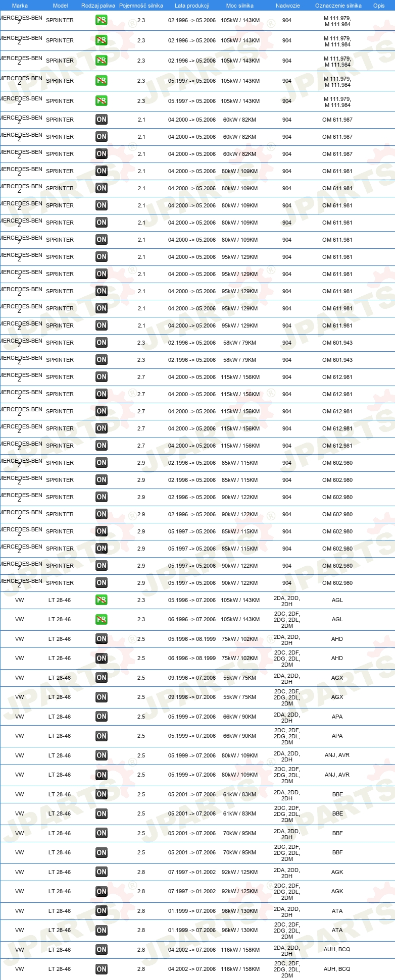The height and width of the screenshot is (980, 395).
Task: Select ON icon in ANJ, AVR 2DA row
Action: pos(102,755)
